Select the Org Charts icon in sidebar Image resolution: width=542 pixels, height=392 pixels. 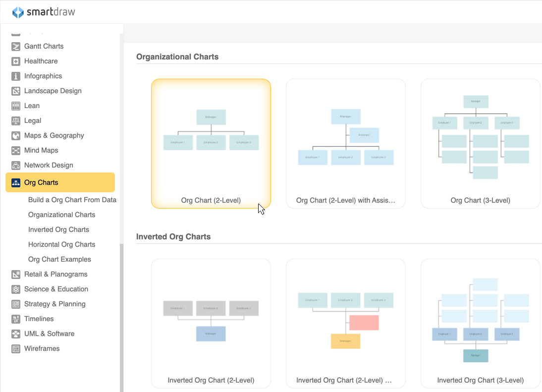(15, 182)
